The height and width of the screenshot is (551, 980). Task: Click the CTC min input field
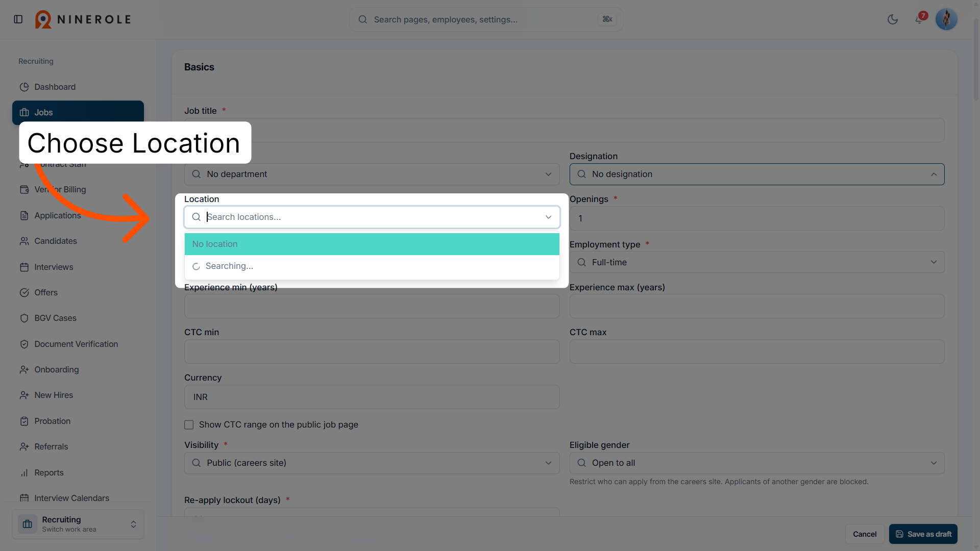(x=372, y=352)
